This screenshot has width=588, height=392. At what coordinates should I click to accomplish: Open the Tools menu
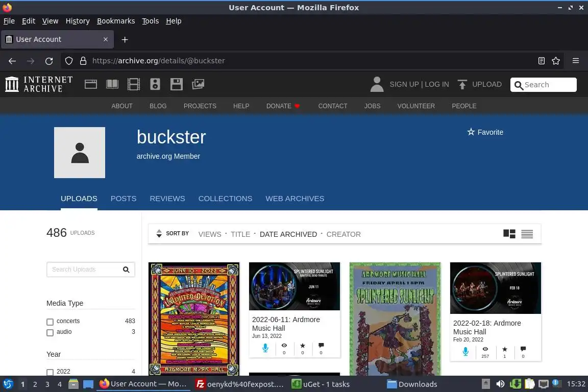pos(151,21)
